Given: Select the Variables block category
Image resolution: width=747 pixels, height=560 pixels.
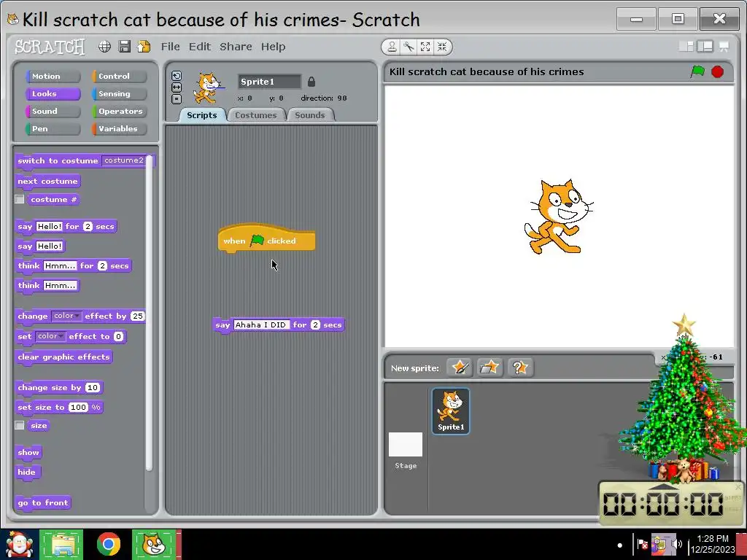Looking at the screenshot, I should pyautogui.click(x=120, y=129).
